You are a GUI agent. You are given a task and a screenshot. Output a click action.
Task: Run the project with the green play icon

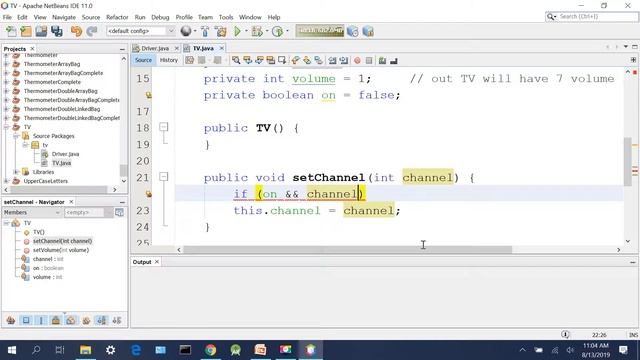237,31
